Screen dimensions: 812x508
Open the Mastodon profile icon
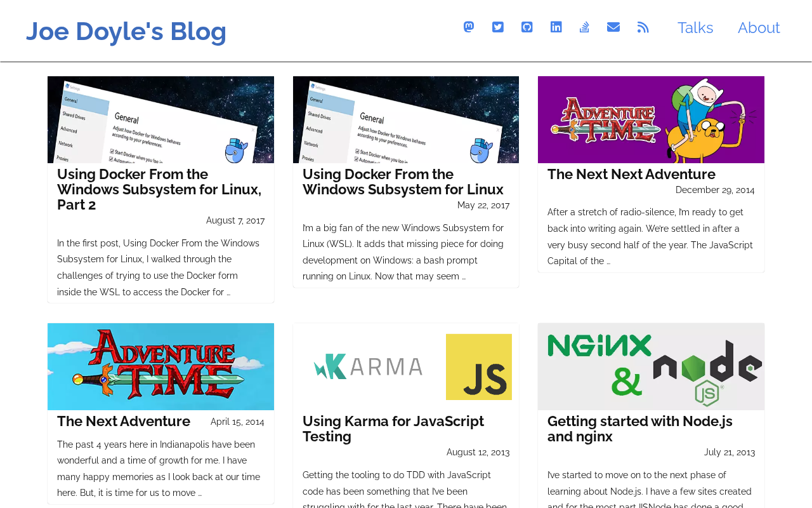(x=469, y=27)
